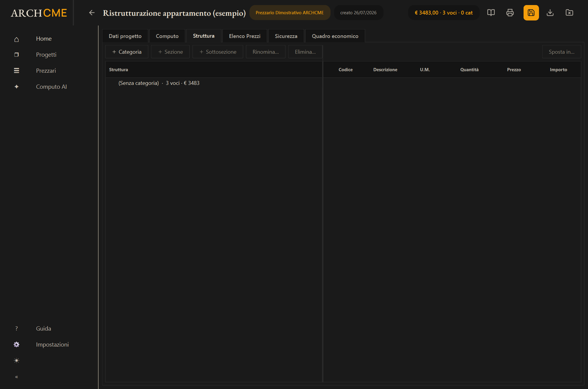
Task: Open the Dati progetto tab
Action: [x=125, y=36]
